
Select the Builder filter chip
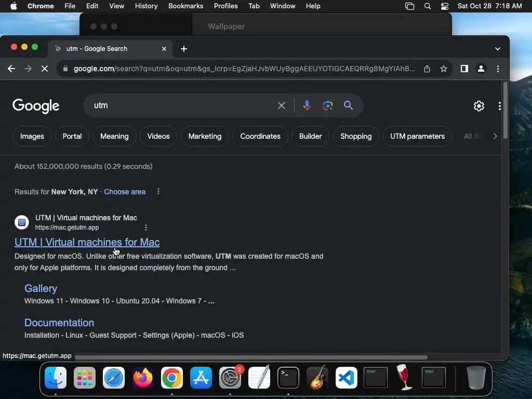[311, 137]
